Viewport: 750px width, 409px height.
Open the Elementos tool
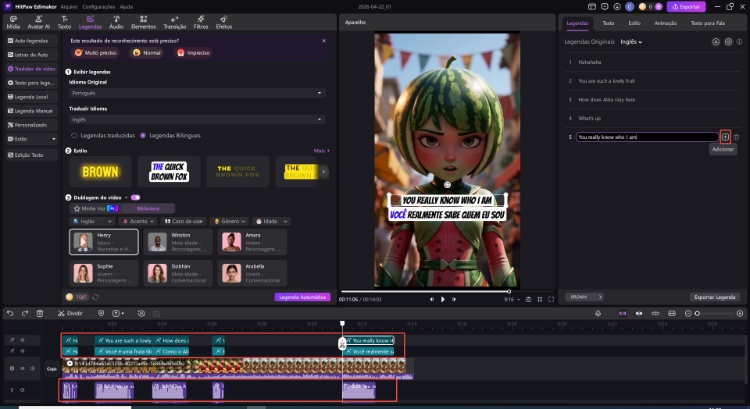pyautogui.click(x=143, y=22)
